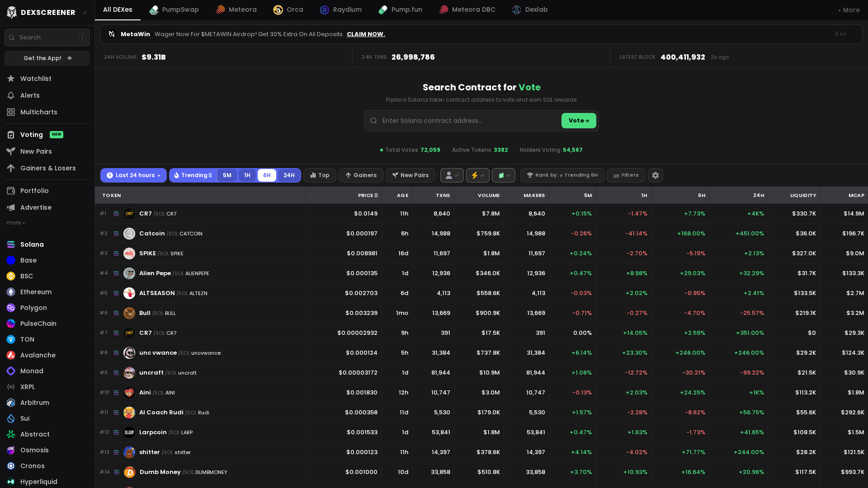The height and width of the screenshot is (488, 868).
Task: Switch to the Raydium tab
Action: [341, 9]
